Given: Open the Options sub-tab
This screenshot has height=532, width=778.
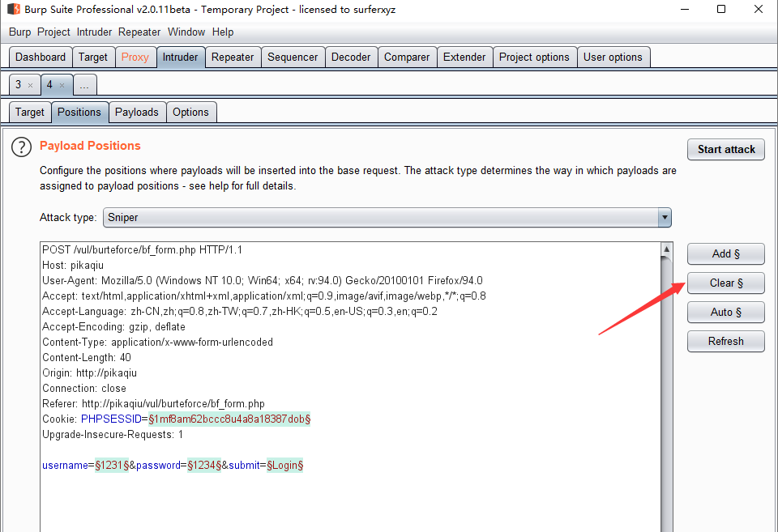Looking at the screenshot, I should click(190, 112).
